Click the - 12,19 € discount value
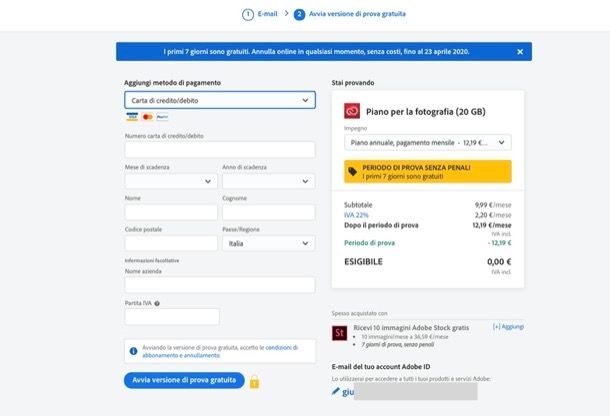The width and height of the screenshot is (610, 416). tap(500, 243)
